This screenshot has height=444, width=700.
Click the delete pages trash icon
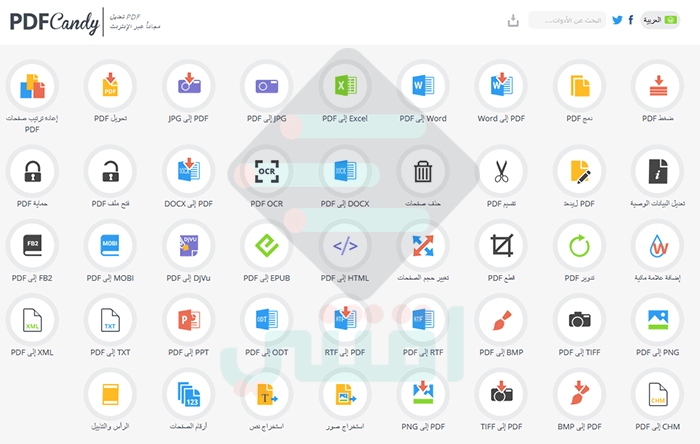coord(423,171)
